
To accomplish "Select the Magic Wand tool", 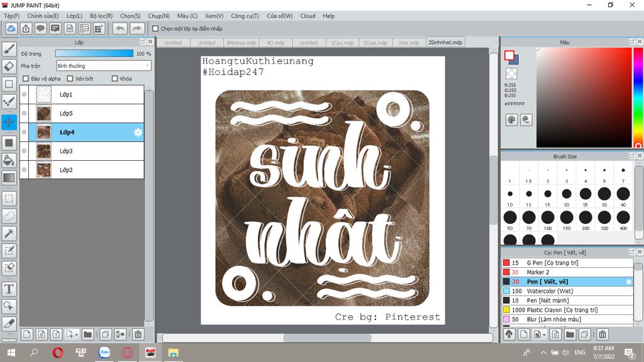I will 9,233.
